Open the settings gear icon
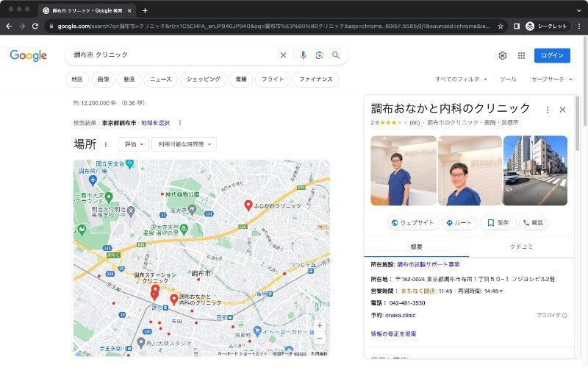 click(503, 55)
